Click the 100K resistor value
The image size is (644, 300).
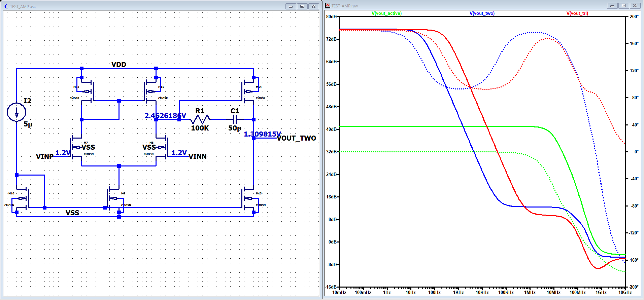click(x=200, y=128)
